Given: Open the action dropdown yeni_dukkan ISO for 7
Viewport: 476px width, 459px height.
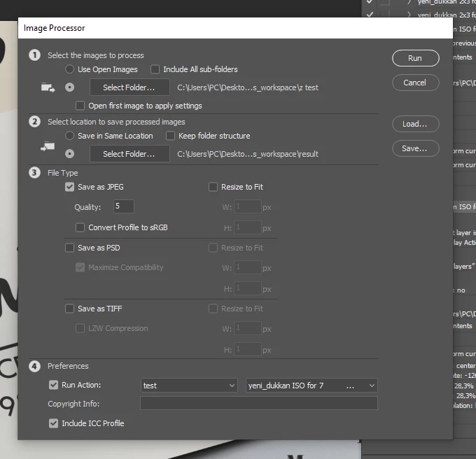Looking at the screenshot, I should [x=311, y=386].
